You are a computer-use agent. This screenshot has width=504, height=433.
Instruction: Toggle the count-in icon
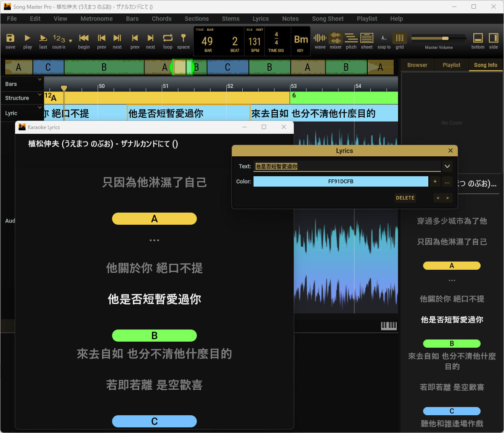tap(59, 38)
